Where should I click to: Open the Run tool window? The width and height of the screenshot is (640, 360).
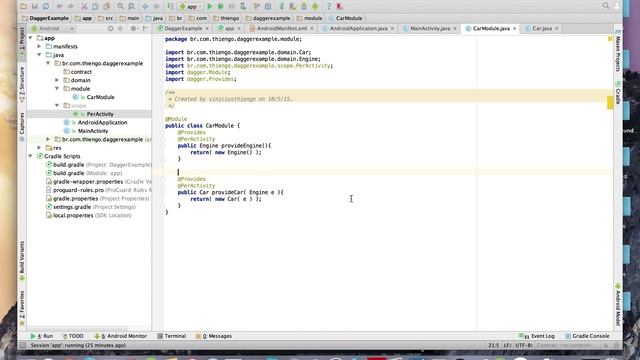coord(42,336)
